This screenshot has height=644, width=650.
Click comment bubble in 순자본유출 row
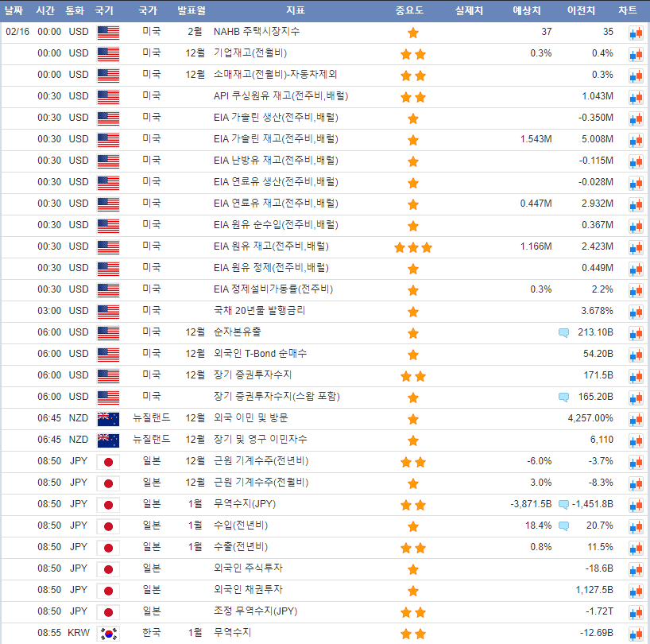tap(563, 332)
